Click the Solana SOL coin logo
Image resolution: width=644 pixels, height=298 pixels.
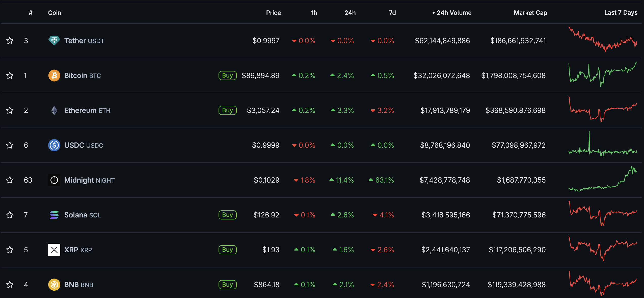click(x=54, y=215)
